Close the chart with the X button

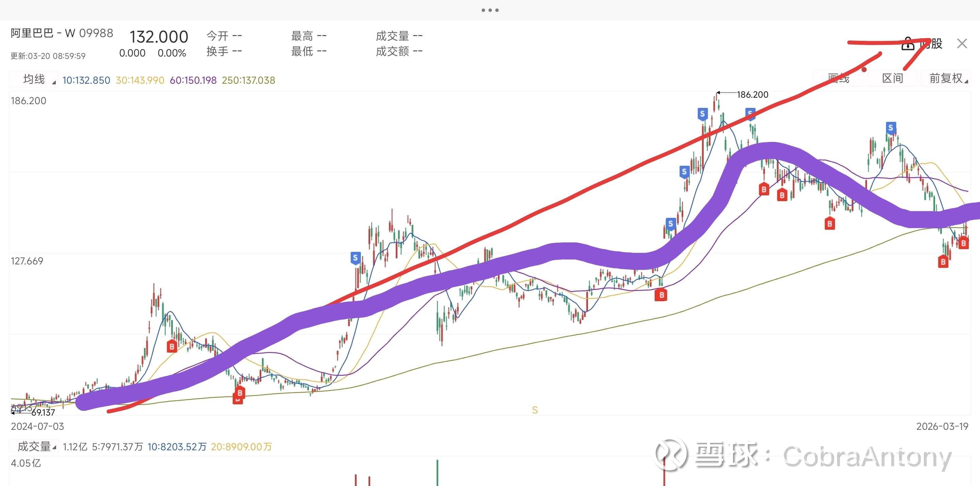coord(962,44)
